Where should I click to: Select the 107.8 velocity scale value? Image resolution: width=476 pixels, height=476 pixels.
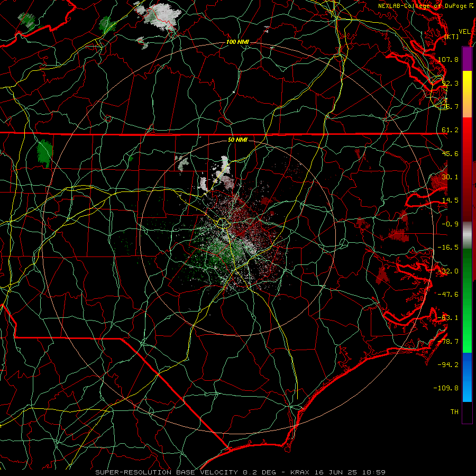click(448, 59)
